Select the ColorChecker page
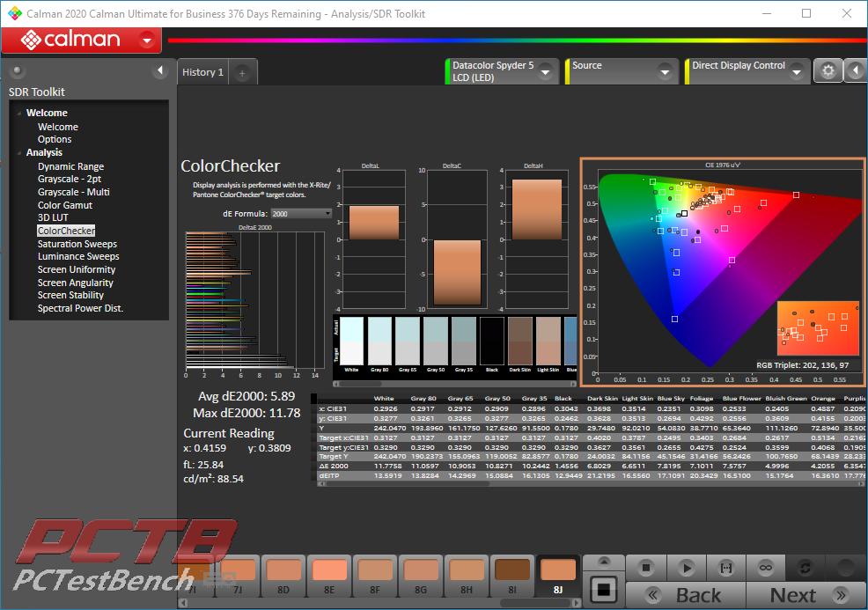Viewport: 868px width, 610px height. 66,231
